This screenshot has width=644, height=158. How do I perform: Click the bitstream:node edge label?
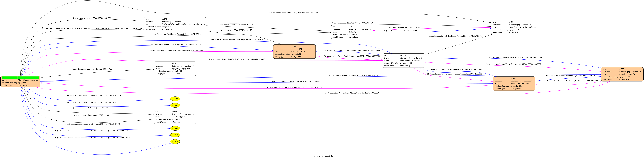[92, 108]
